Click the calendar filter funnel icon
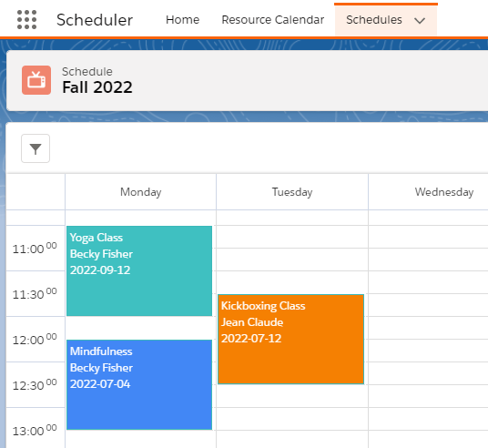The image size is (488, 448). coord(36,148)
